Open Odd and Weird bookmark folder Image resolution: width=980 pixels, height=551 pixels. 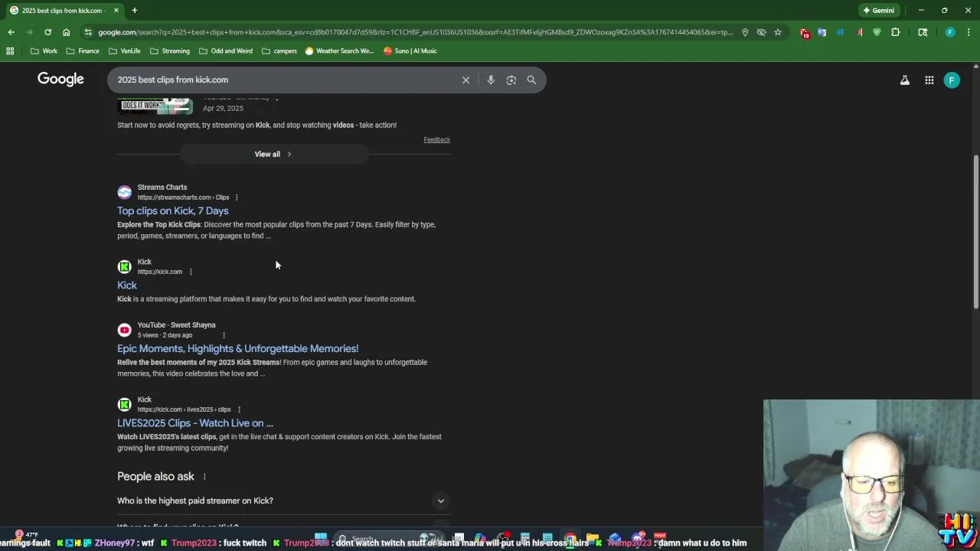coord(226,51)
